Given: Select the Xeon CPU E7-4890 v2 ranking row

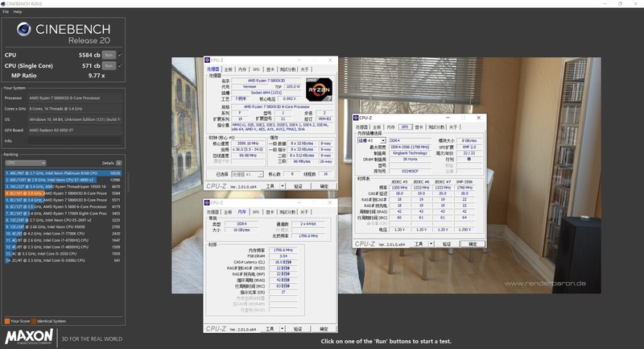Looking at the screenshot, I should click(64, 180).
